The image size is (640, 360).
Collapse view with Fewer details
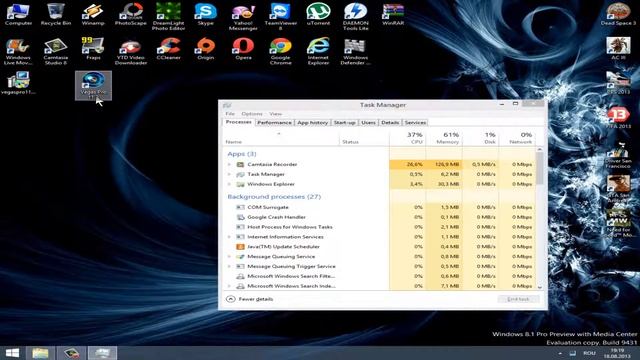coord(249,299)
